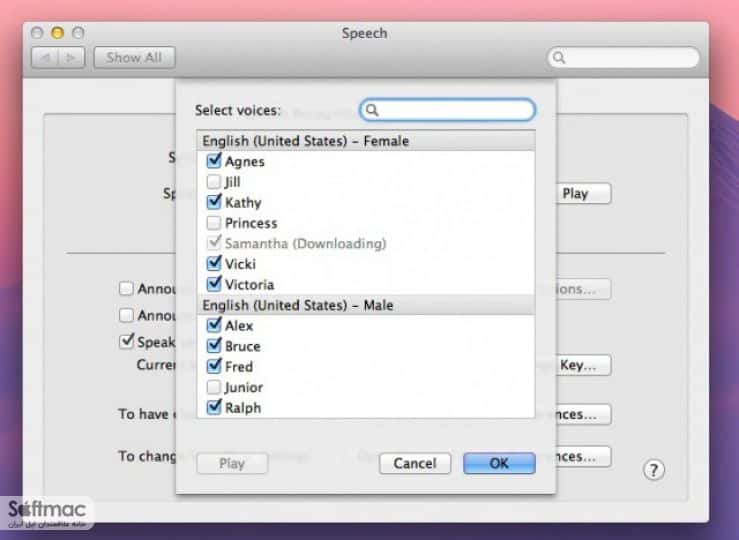Image resolution: width=739 pixels, height=540 pixels.
Task: Toggle the Samantha (Downloading) checkbox
Action: [x=213, y=243]
